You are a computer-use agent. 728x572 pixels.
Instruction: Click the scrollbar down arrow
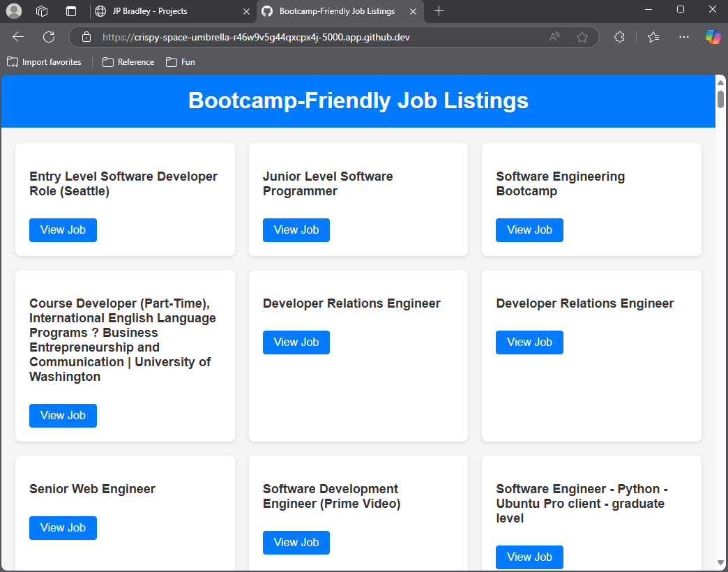720,563
